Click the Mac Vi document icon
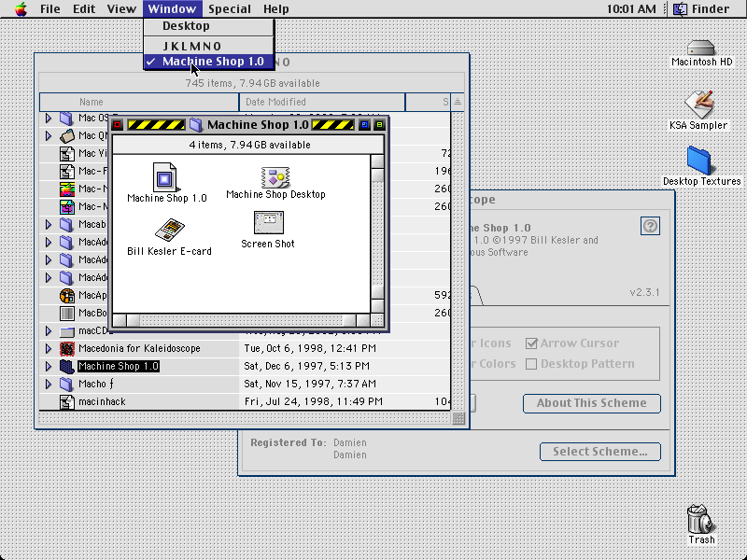This screenshot has height=560, width=747. [x=67, y=153]
